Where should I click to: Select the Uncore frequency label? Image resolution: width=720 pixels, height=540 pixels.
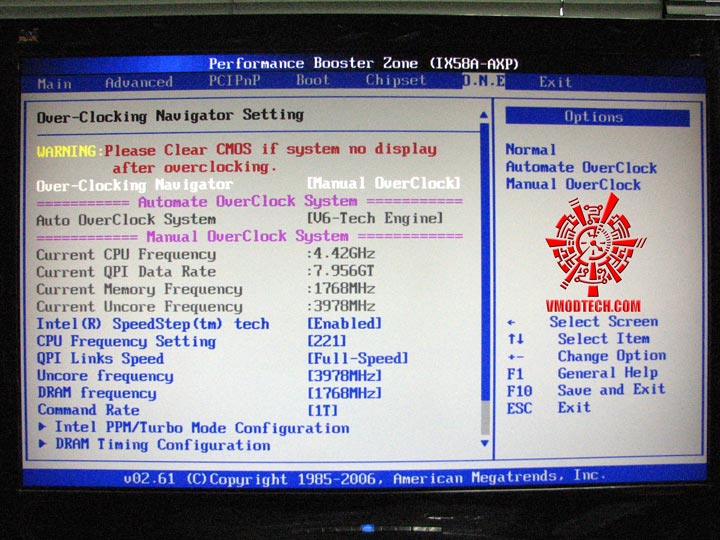pyautogui.click(x=105, y=376)
